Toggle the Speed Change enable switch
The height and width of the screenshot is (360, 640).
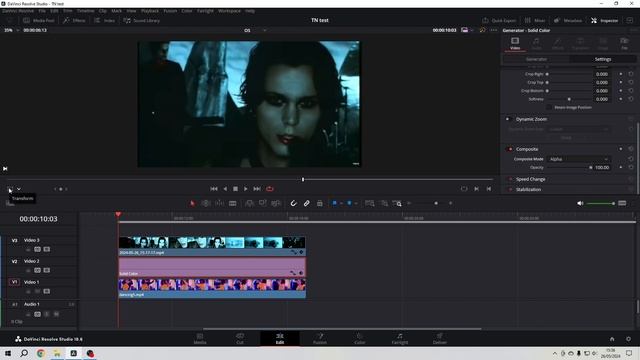click(x=509, y=179)
